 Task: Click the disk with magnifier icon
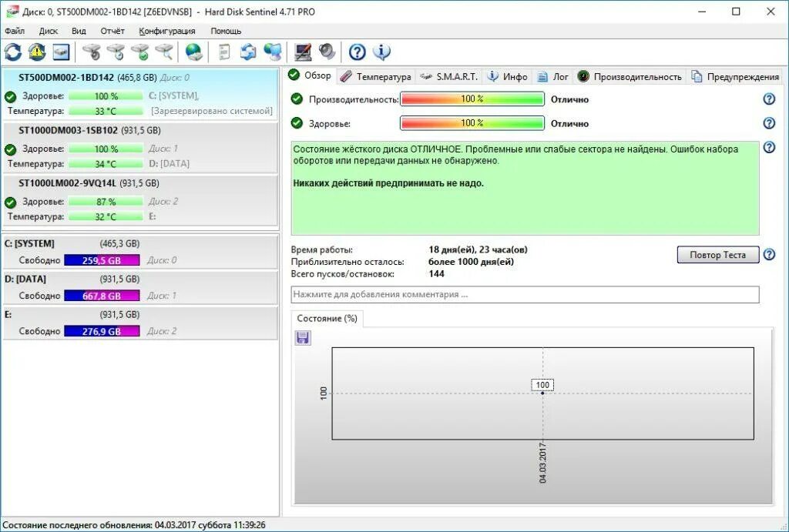coord(164,52)
